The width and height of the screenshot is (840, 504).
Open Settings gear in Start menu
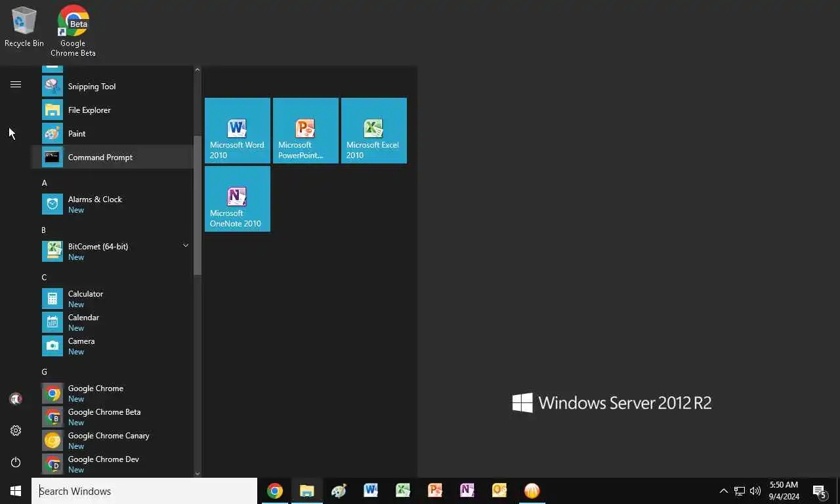[16, 430]
